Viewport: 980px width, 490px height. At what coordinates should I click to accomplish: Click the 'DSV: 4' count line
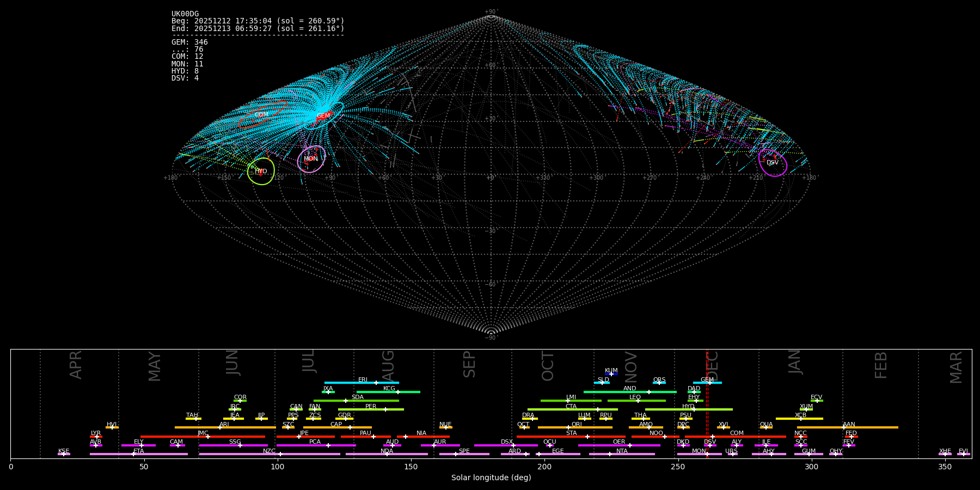pos(185,78)
